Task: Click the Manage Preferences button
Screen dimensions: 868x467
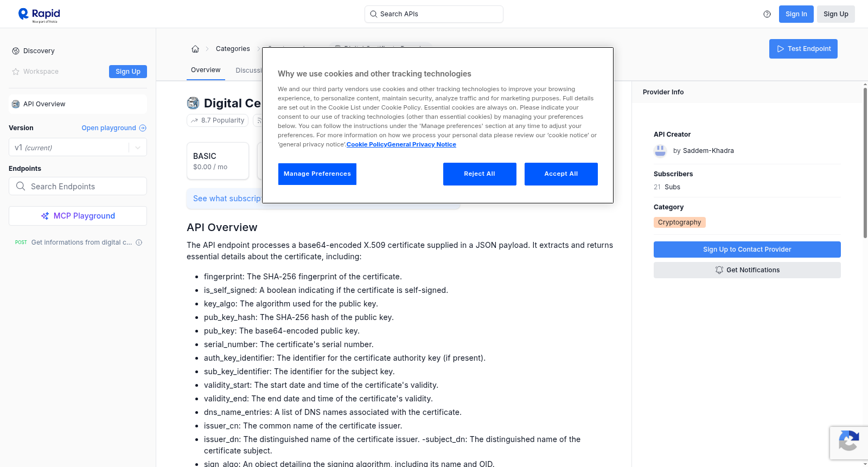Action: pyautogui.click(x=317, y=174)
